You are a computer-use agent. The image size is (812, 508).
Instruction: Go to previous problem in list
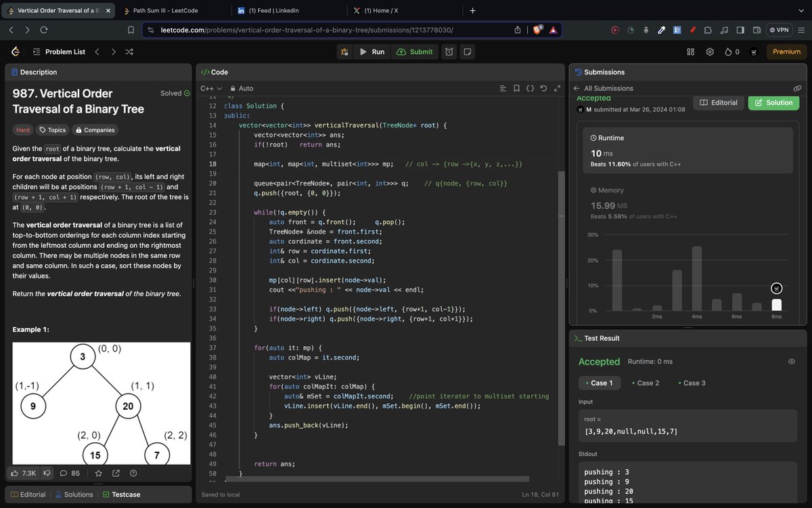coord(97,51)
